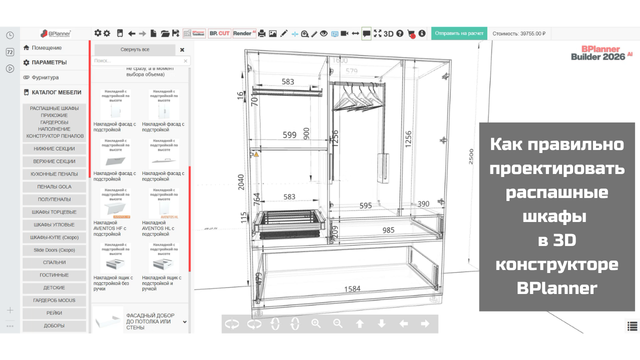This screenshot has width=640, height=360.
Task: Click the Отправить на расчет button
Action: point(459,33)
